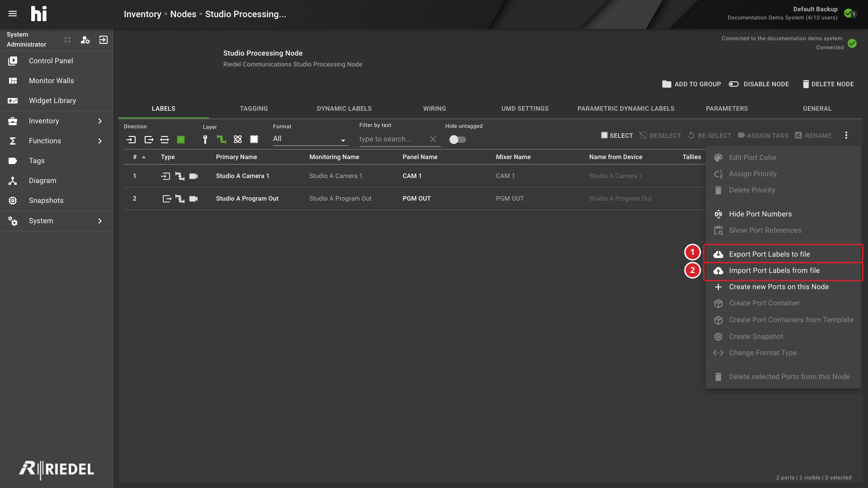This screenshot has height=488, width=868.
Task: Click the SELECT button
Action: 617,136
